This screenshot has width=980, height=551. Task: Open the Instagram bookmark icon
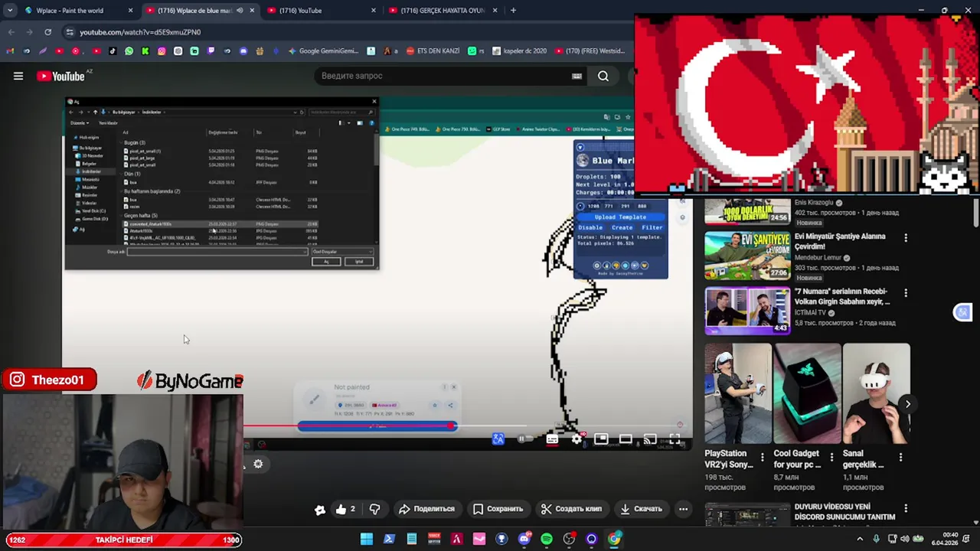(162, 51)
